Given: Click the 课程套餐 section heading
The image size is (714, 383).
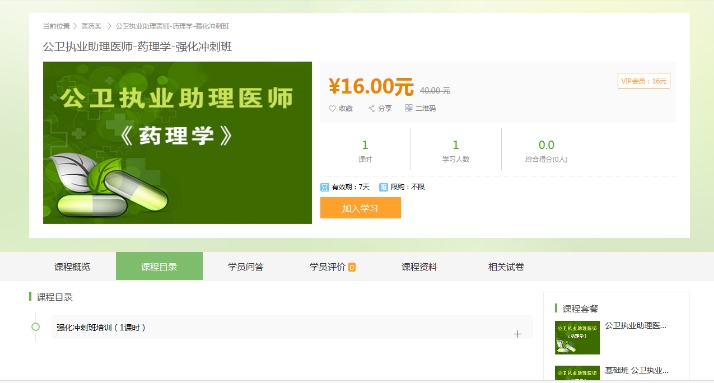Looking at the screenshot, I should coord(580,309).
